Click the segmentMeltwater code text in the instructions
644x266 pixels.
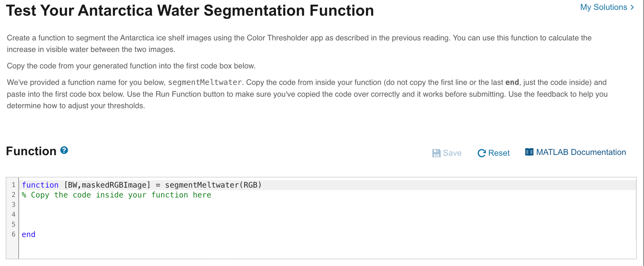pyautogui.click(x=205, y=82)
